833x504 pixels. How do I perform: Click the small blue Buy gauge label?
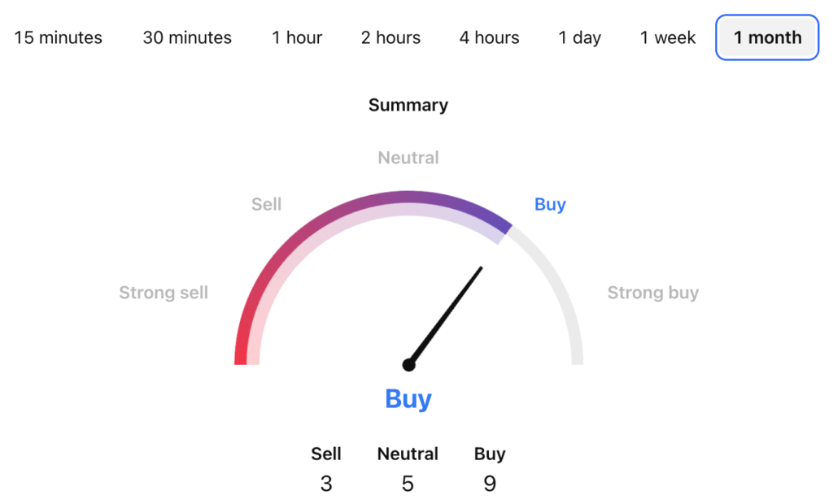(550, 204)
